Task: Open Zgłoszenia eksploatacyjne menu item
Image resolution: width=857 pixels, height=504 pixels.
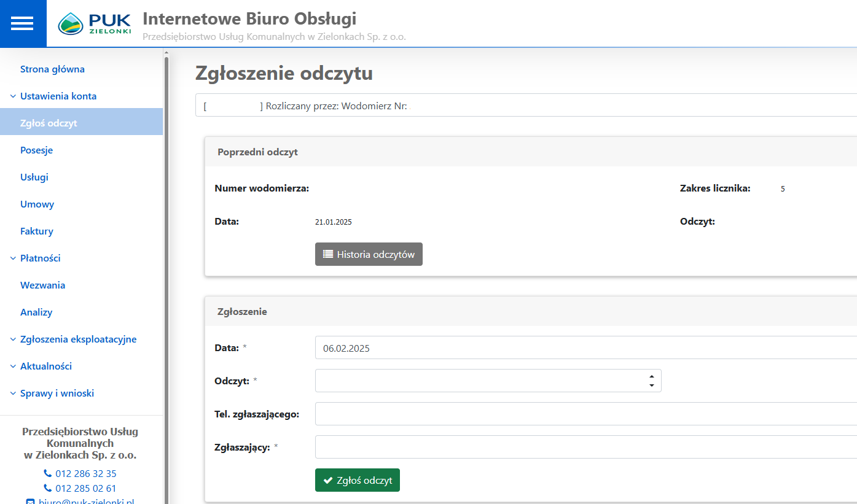Action: click(79, 339)
